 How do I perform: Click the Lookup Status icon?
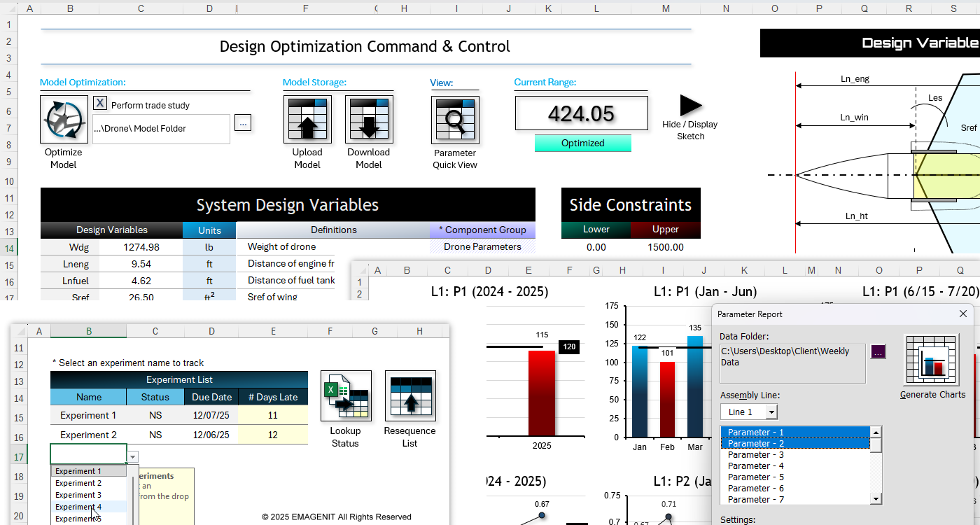pyautogui.click(x=346, y=395)
